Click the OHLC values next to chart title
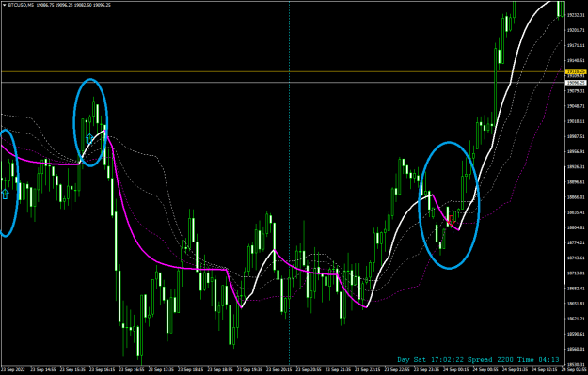Viewport: 588px width, 375px height. click(73, 6)
